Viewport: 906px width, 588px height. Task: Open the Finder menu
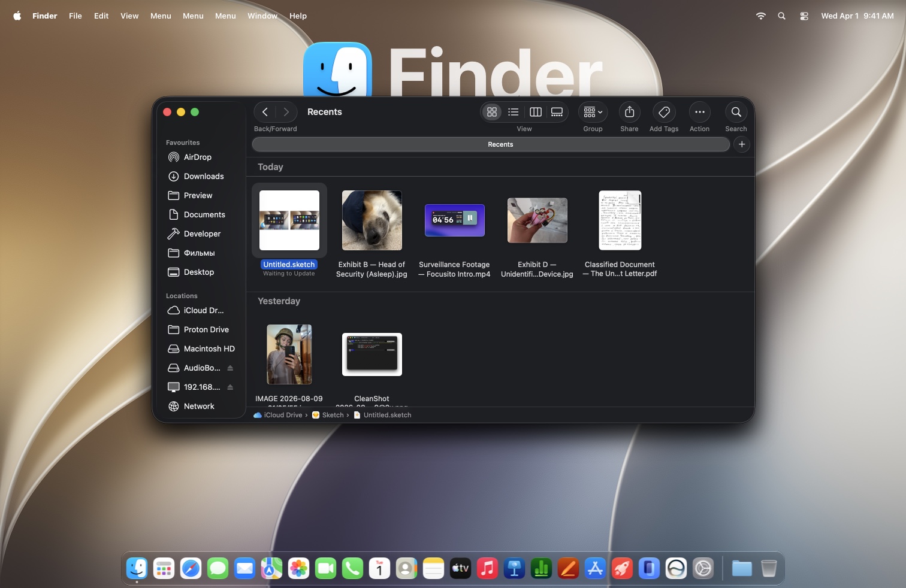[45, 16]
